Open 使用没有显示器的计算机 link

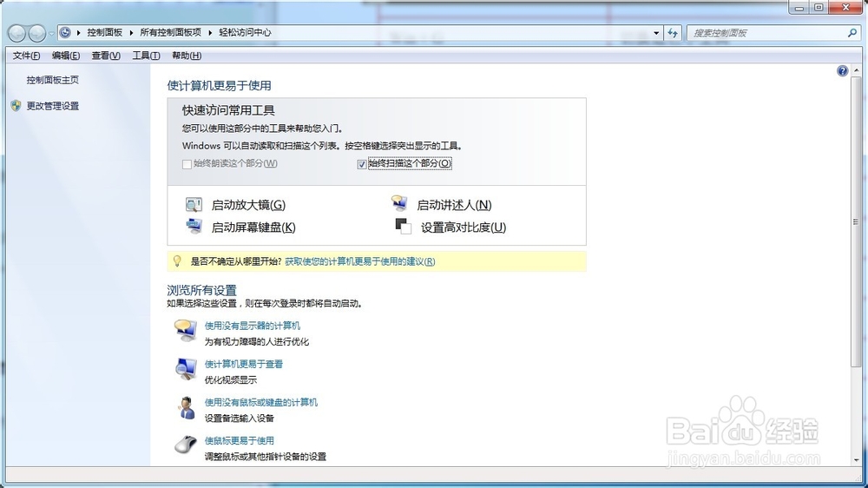point(253,326)
